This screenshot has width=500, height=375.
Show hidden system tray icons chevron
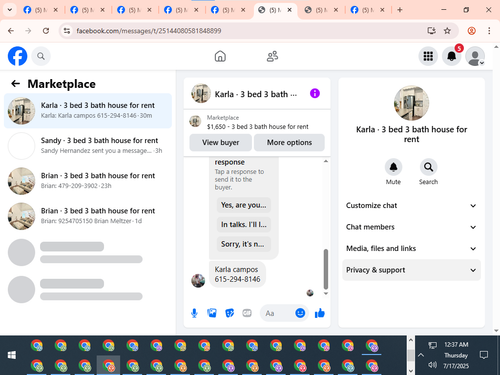[421, 355]
